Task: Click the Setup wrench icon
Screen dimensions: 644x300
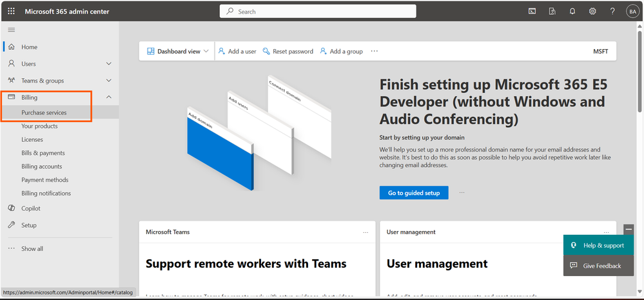Action: coord(12,225)
